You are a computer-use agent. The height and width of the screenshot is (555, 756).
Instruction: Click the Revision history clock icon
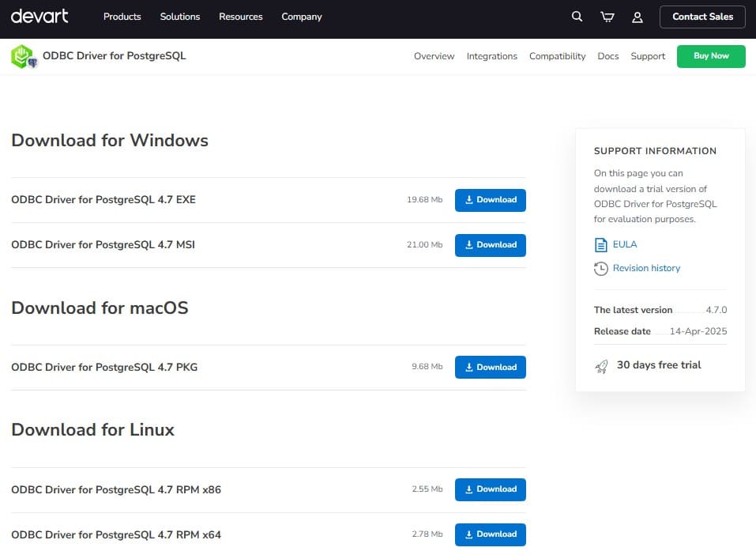[600, 268]
